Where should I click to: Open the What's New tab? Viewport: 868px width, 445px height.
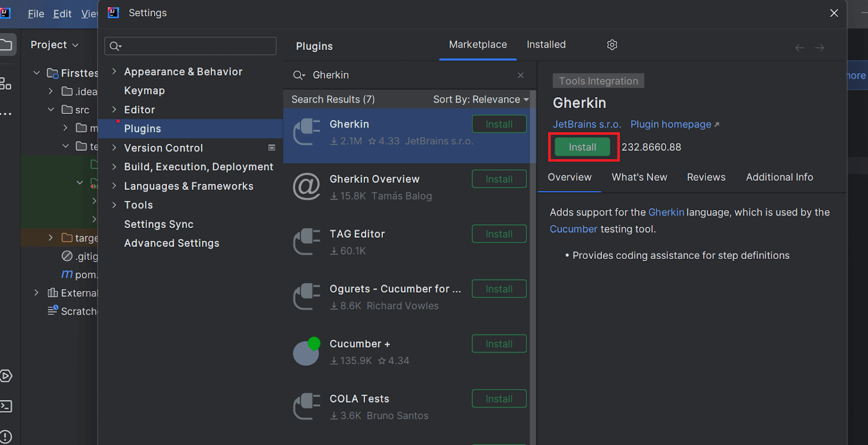640,177
